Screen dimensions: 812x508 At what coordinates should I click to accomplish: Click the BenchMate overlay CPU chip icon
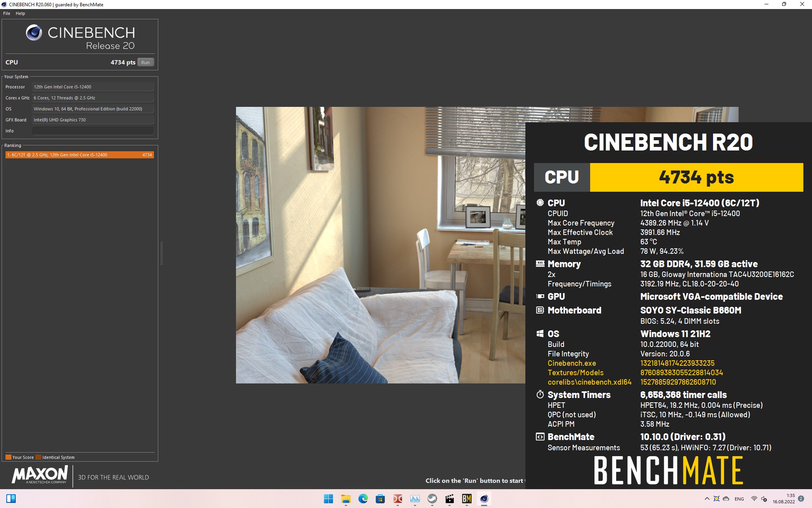pos(540,203)
